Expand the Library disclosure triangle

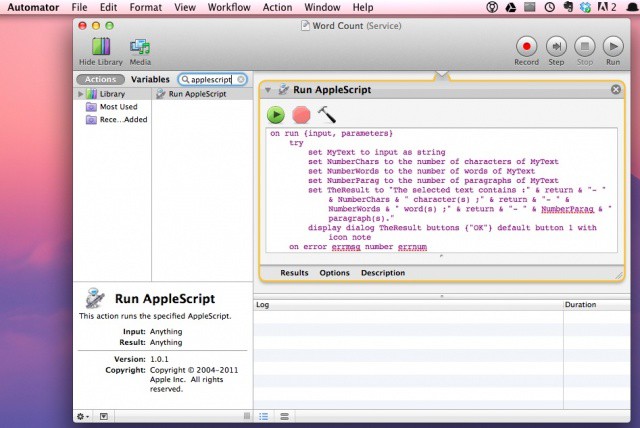80,94
